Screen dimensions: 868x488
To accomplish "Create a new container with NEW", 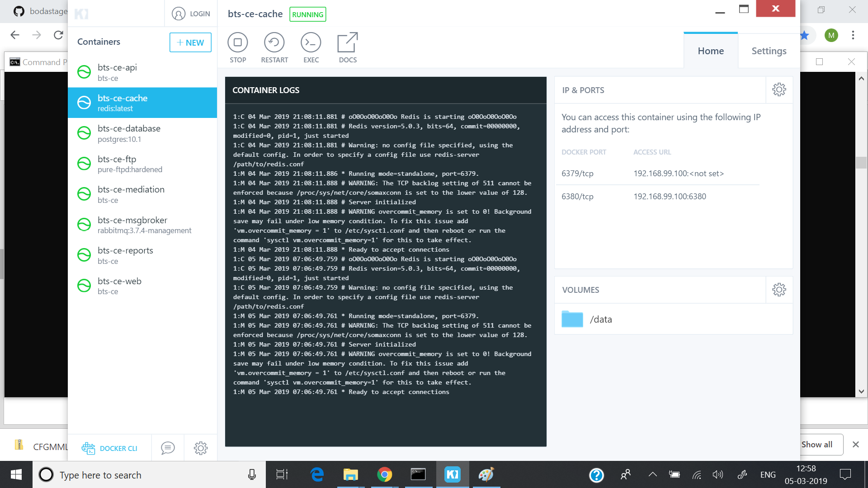I will (190, 42).
